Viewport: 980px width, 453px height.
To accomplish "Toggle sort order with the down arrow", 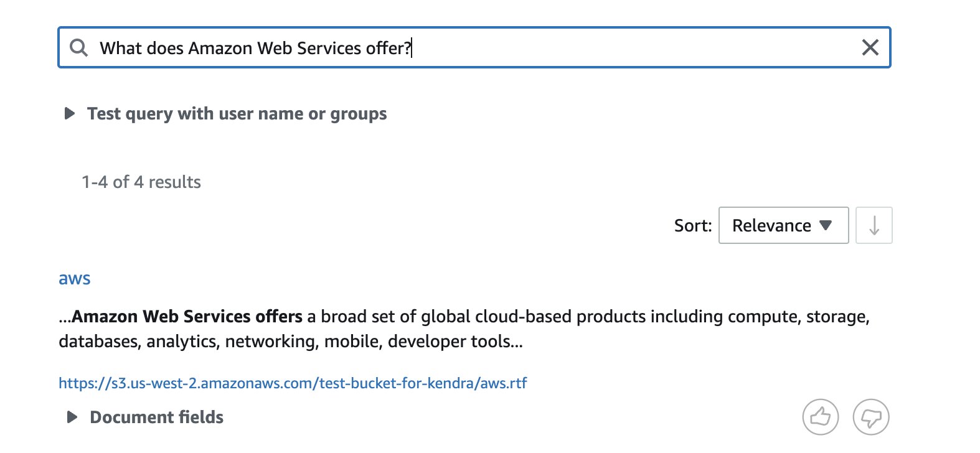I will (x=874, y=225).
